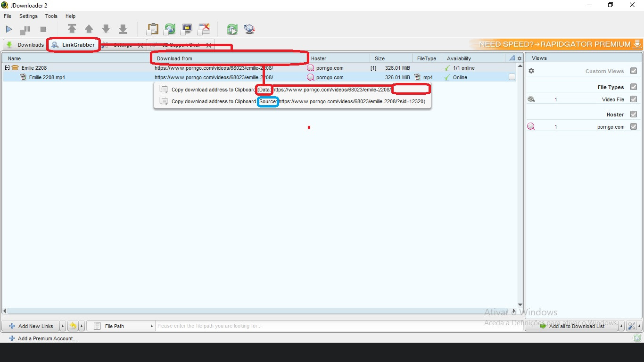Click the blue A column header icon
The width and height of the screenshot is (644, 362).
point(512,58)
